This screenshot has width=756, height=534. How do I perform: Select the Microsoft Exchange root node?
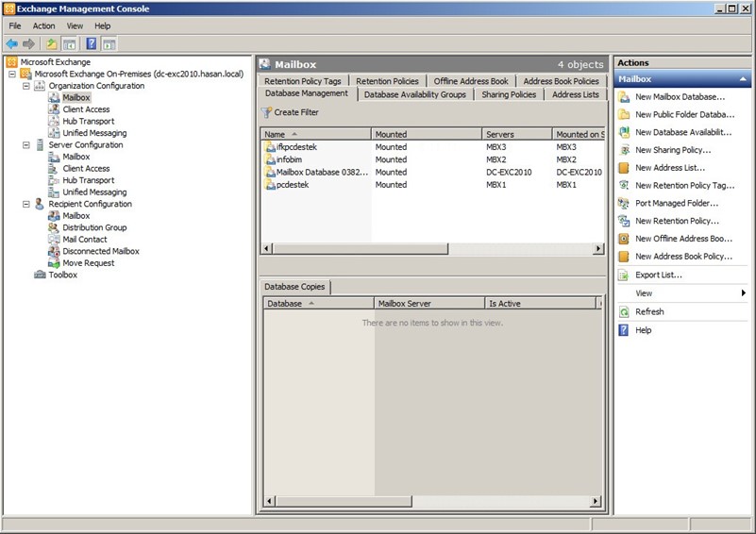(x=55, y=62)
